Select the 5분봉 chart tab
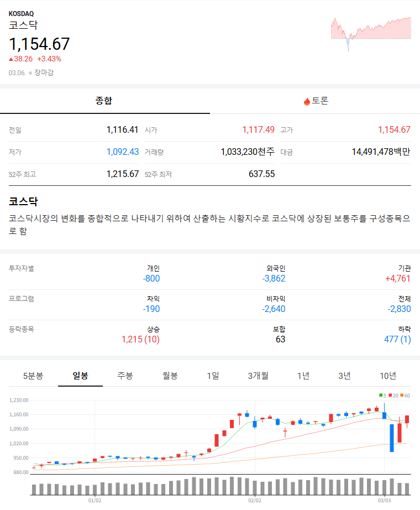420x510 pixels. click(33, 376)
